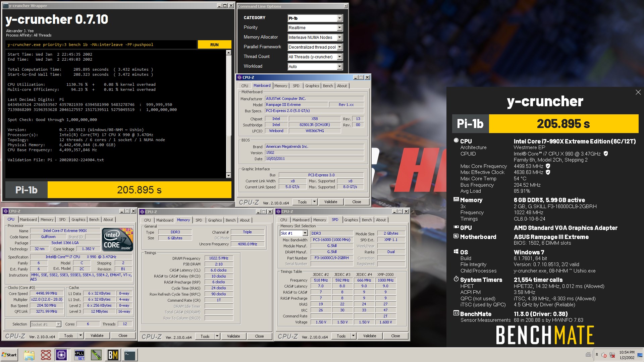Click Close in the Mainboard CPU-Z window
This screenshot has height=362, width=644.
tap(357, 202)
